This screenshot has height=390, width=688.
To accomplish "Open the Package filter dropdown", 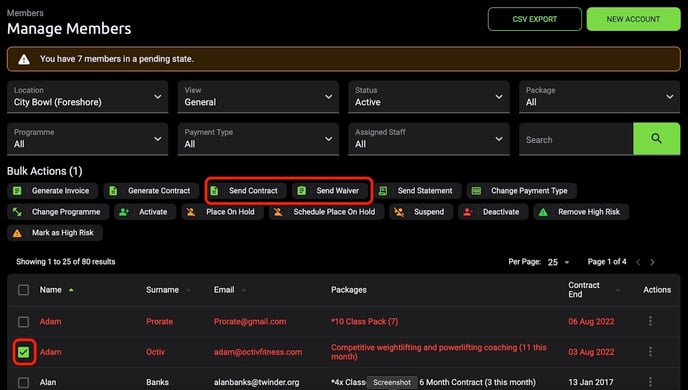I will tap(599, 97).
